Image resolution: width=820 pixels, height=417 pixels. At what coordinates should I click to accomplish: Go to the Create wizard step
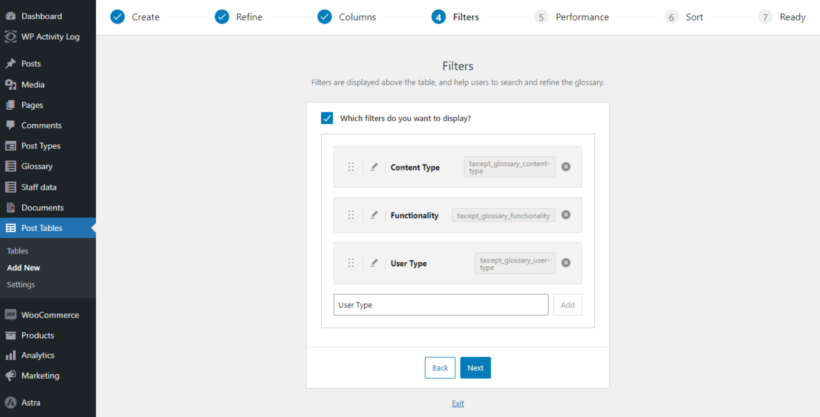pos(135,17)
